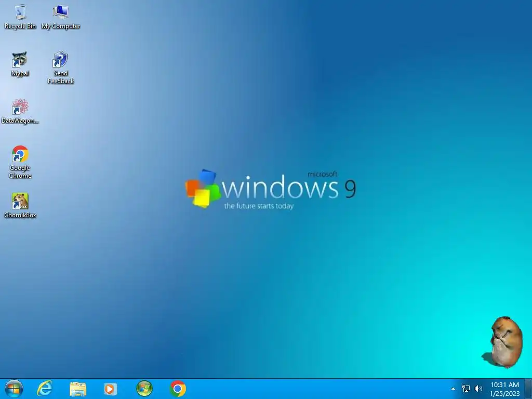Screen dimensions: 532x399
Task: Open the ChomikBox desktop shortcut
Action: pyautogui.click(x=20, y=206)
